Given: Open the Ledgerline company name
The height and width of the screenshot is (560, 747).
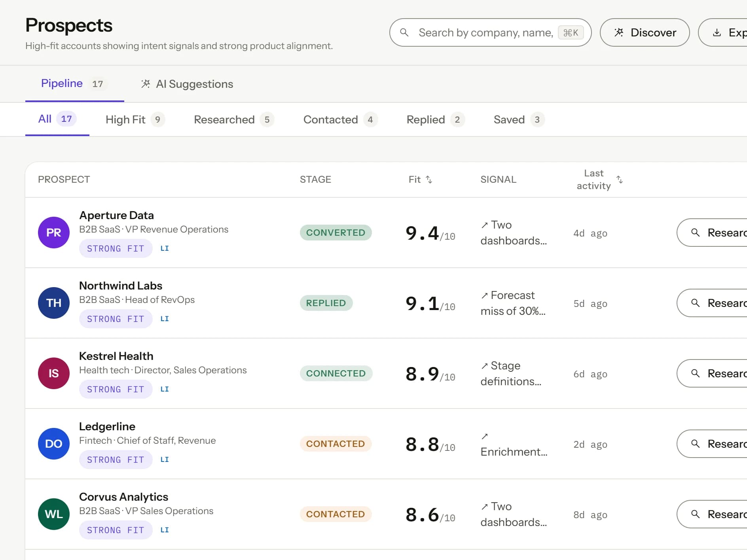Looking at the screenshot, I should [x=107, y=426].
